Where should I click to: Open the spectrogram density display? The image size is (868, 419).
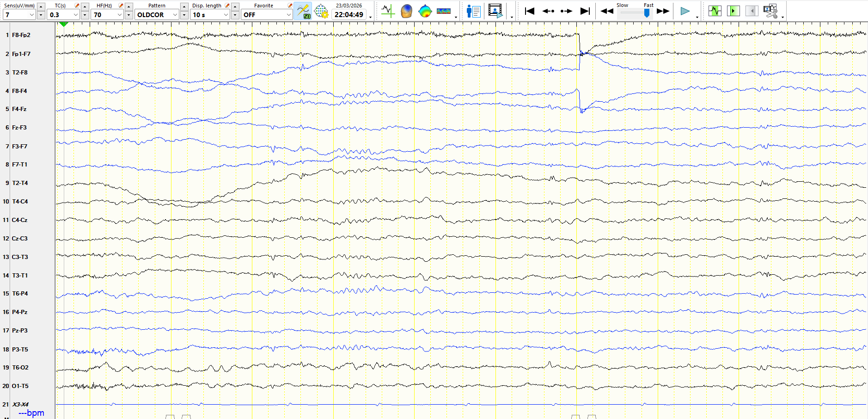(443, 11)
